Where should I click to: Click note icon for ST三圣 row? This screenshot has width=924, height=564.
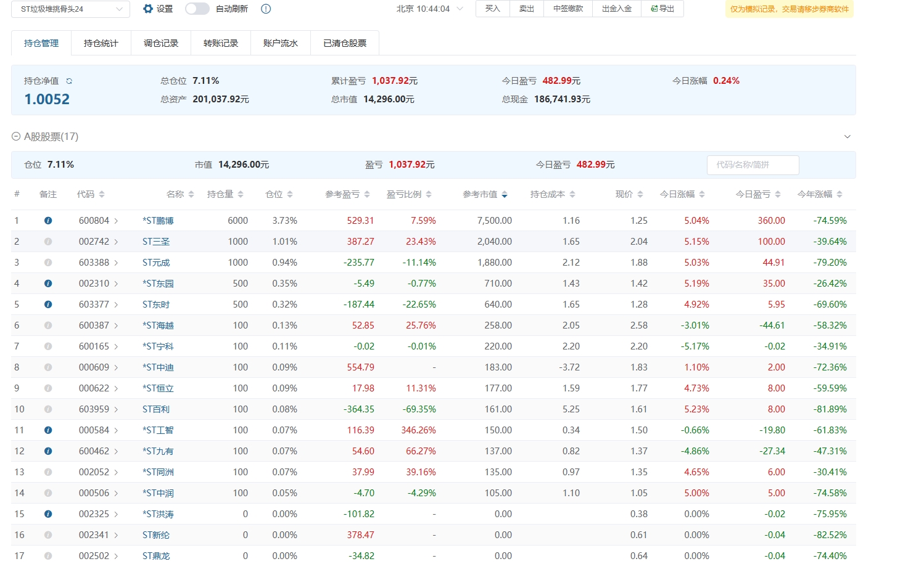pos(48,242)
